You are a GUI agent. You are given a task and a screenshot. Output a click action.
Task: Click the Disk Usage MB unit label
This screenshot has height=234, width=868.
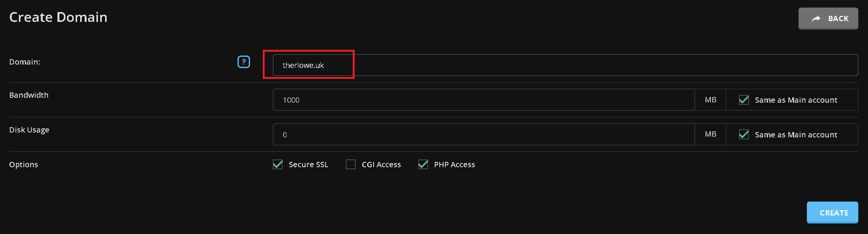pos(710,134)
